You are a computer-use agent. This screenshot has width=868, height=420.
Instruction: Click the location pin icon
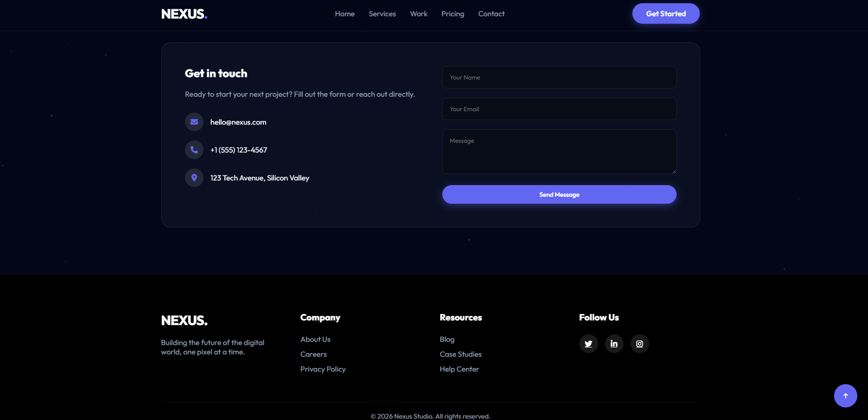(x=194, y=178)
